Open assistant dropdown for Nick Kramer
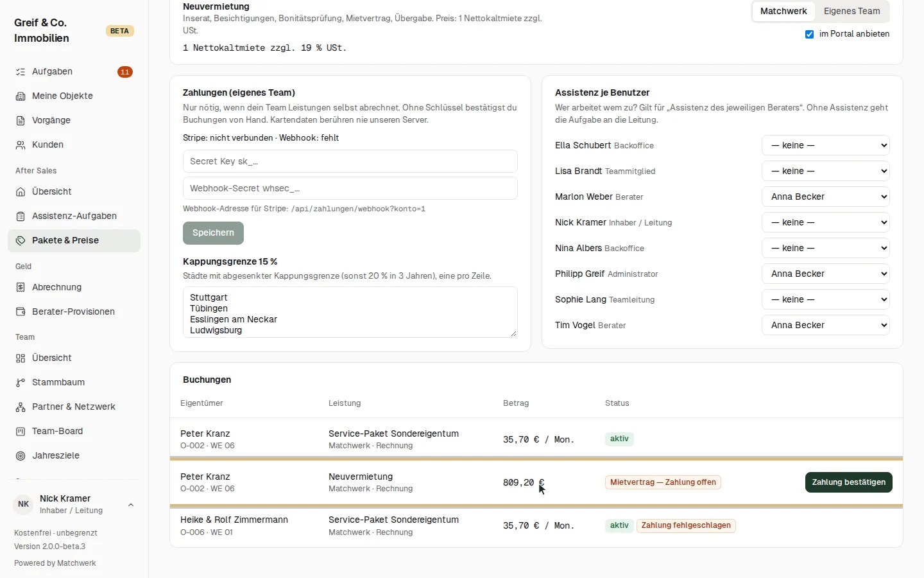 click(x=826, y=222)
